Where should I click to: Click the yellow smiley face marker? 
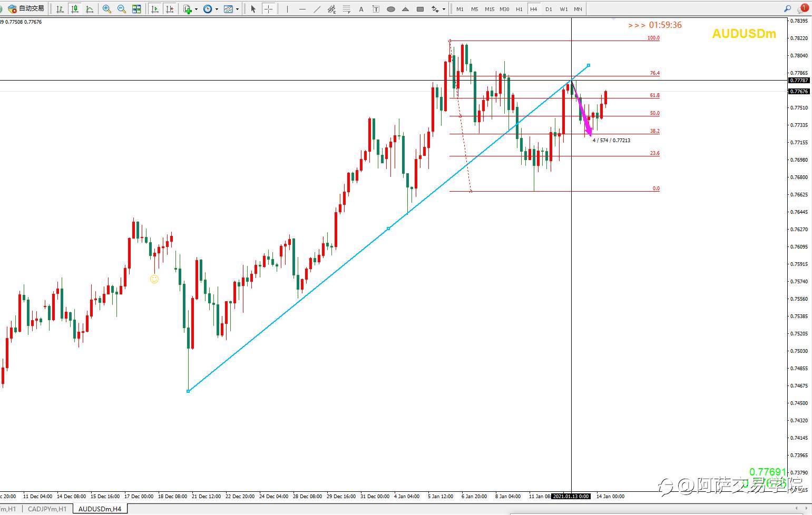[154, 279]
